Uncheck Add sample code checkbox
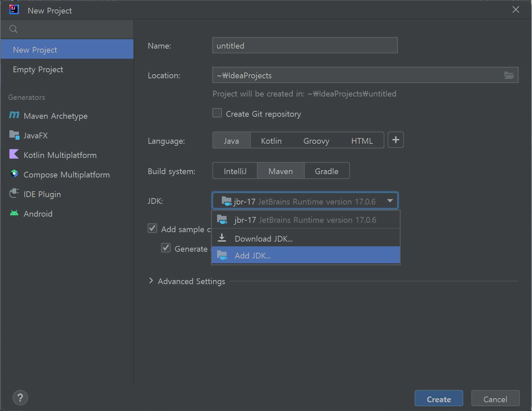Image resolution: width=532 pixels, height=411 pixels. coord(152,228)
